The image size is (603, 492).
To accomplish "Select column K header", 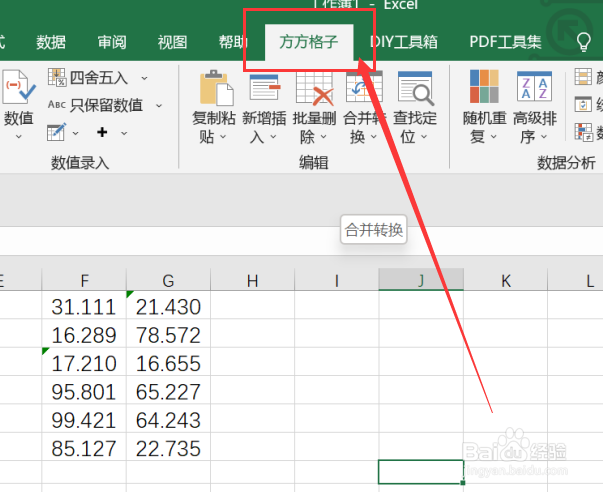I will point(505,280).
